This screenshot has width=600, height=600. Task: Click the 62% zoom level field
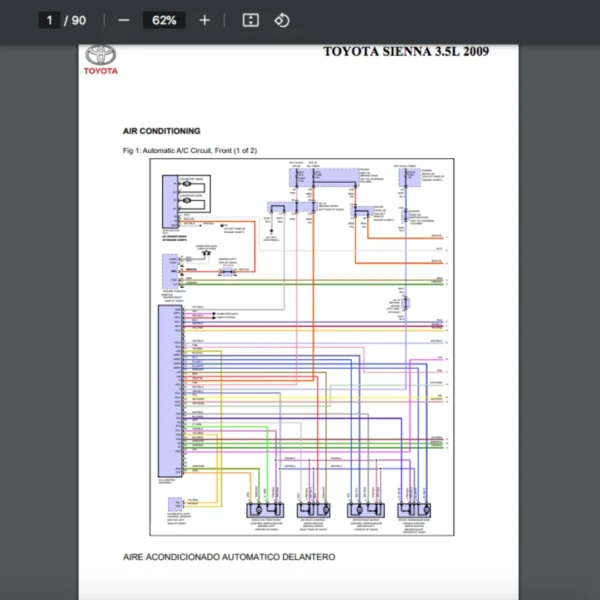click(x=164, y=20)
